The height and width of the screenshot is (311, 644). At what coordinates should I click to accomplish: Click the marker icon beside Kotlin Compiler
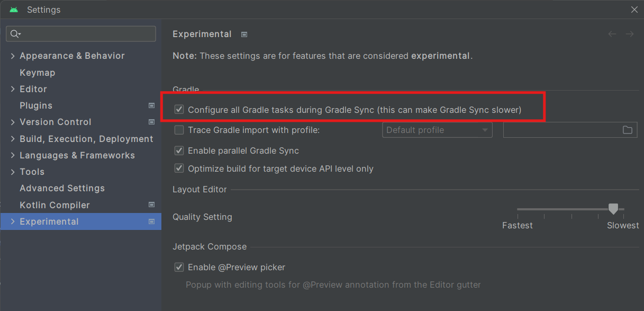[151, 205]
